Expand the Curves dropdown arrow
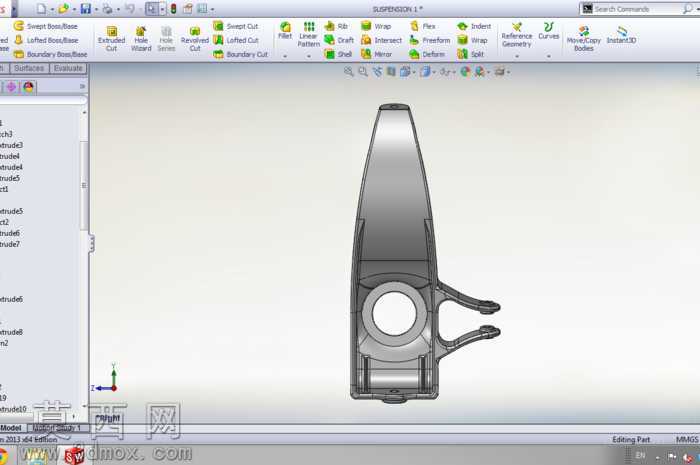Image resolution: width=700 pixels, height=465 pixels. pyautogui.click(x=548, y=56)
